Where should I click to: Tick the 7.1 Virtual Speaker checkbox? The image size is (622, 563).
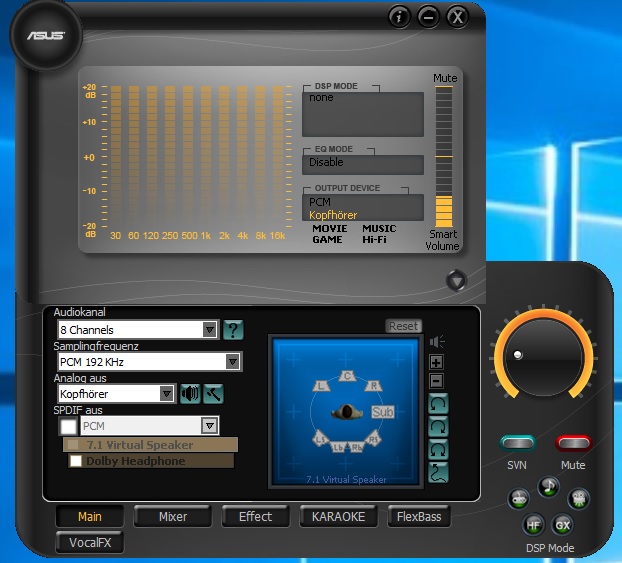[x=73, y=444]
